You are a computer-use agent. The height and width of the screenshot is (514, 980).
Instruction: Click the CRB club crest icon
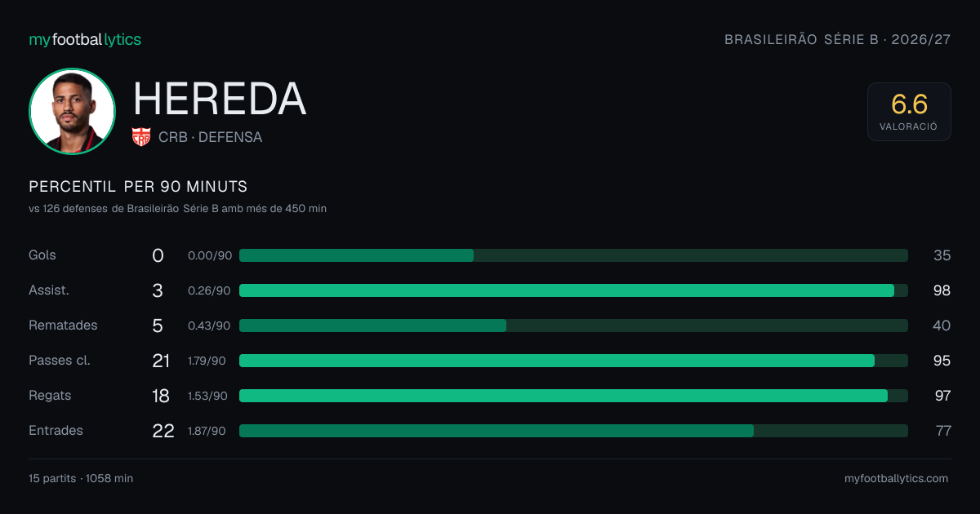141,137
